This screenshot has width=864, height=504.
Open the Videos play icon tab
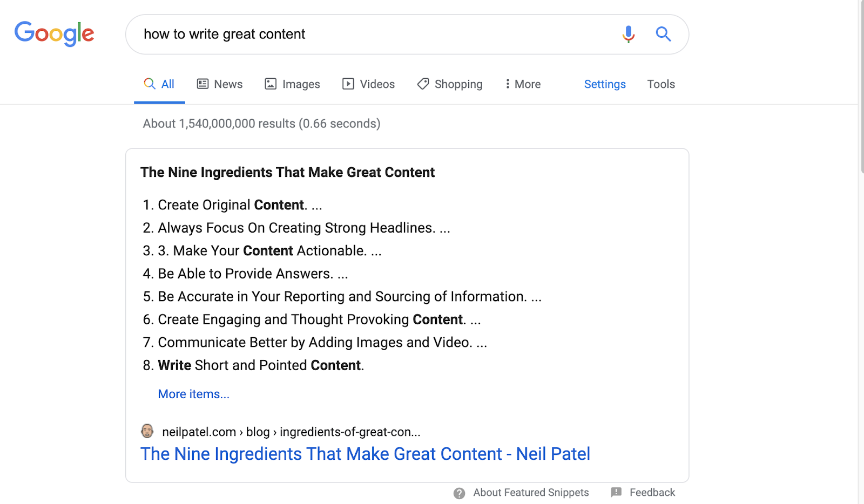click(x=348, y=84)
